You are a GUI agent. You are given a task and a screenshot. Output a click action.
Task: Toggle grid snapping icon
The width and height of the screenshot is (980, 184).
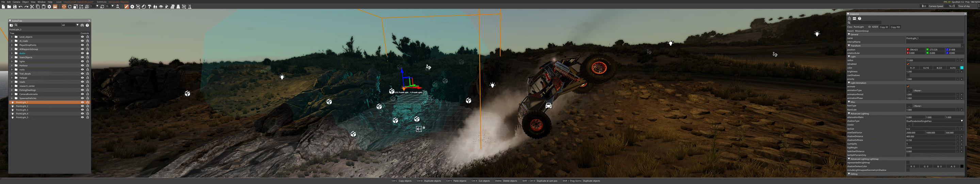coord(87,6)
